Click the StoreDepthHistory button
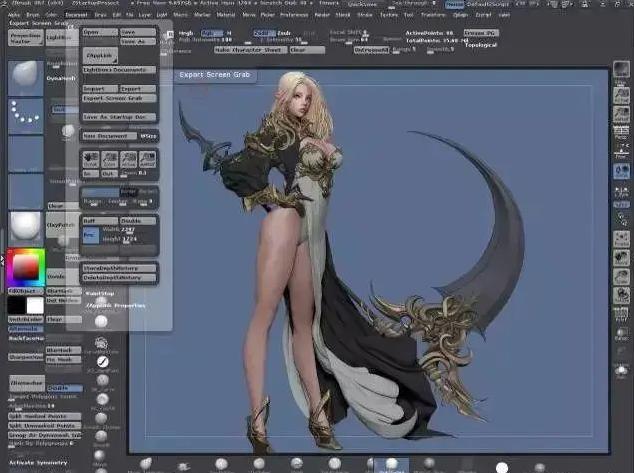Viewport: 634px width, 473px height. (119, 268)
